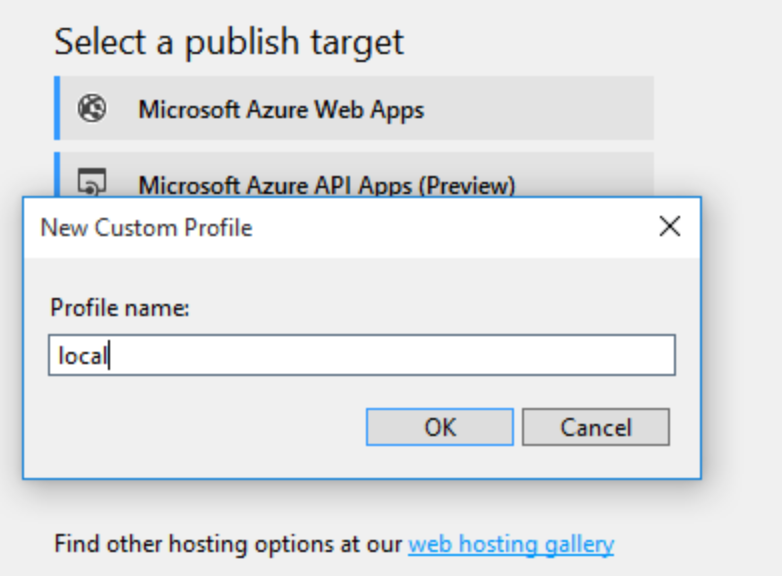This screenshot has width=782, height=576.
Task: Click the Find other hosting options text
Action: [x=228, y=544]
